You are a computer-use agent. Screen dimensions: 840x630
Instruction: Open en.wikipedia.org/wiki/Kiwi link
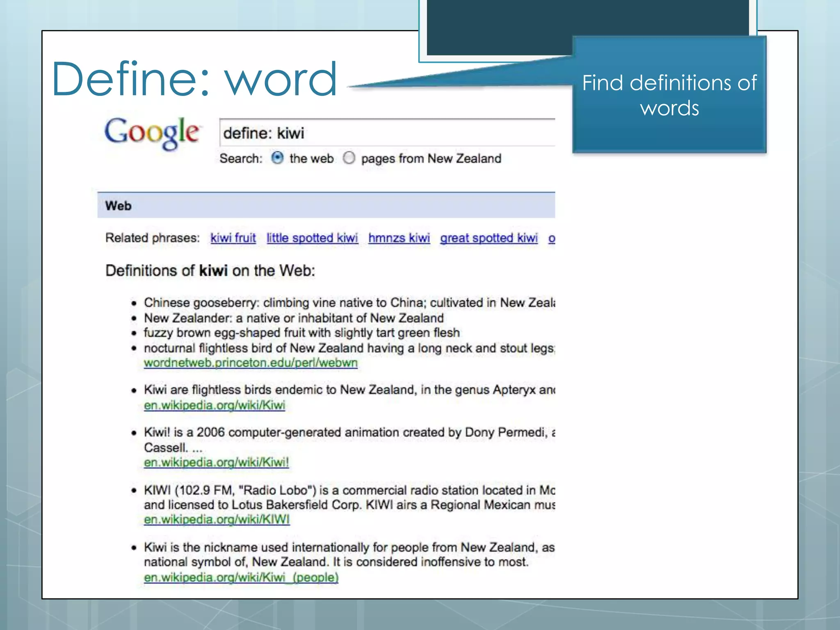pos(214,405)
